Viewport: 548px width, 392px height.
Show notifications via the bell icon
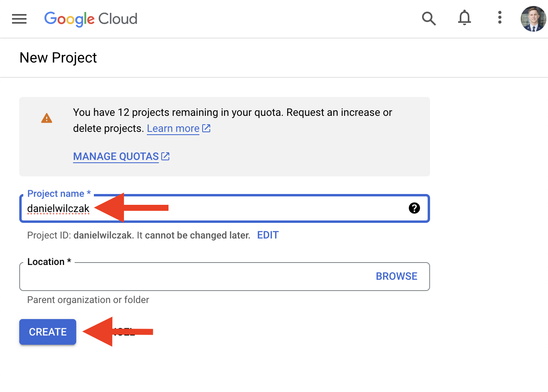pos(465,18)
